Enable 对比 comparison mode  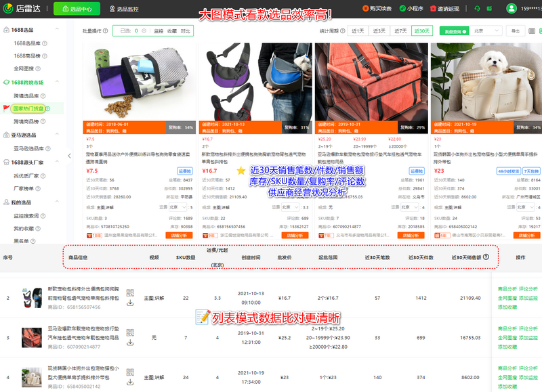[x=186, y=30]
